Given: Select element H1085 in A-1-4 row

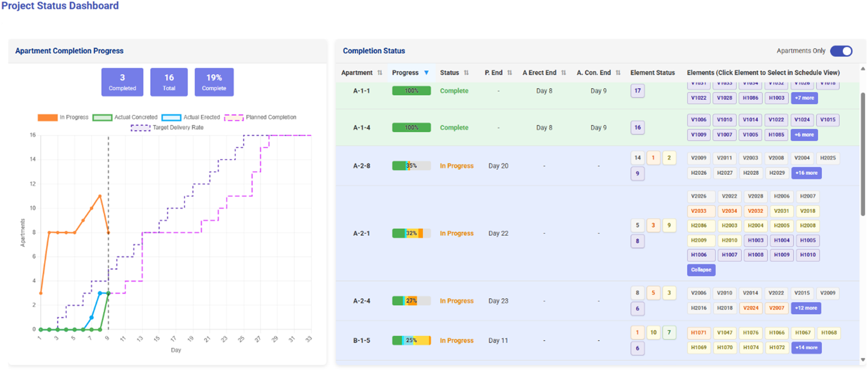Looking at the screenshot, I should tap(776, 135).
